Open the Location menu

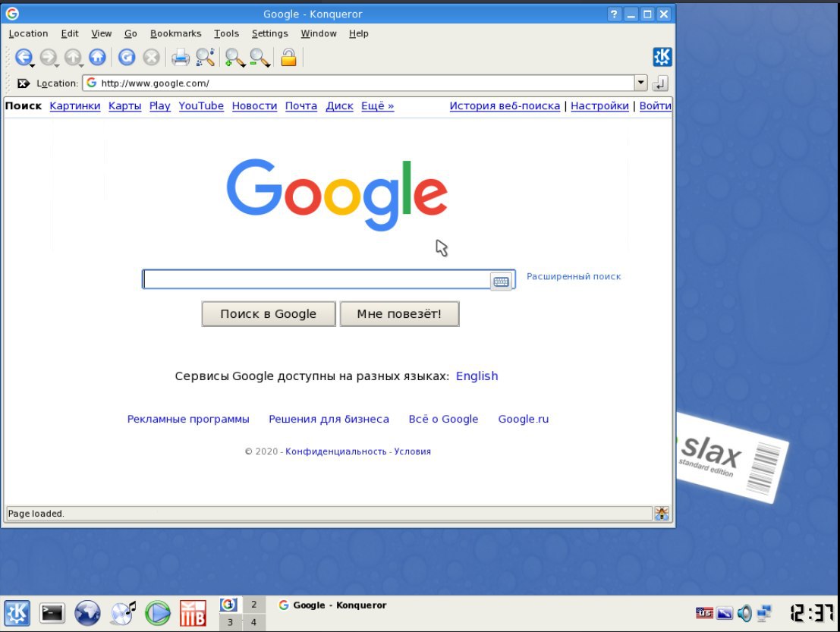pyautogui.click(x=28, y=33)
